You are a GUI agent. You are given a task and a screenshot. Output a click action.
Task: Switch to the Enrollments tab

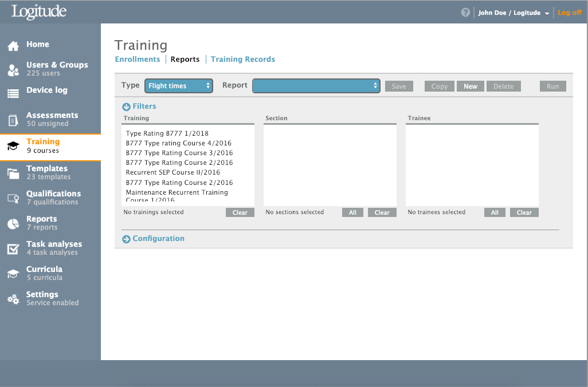[x=137, y=59]
